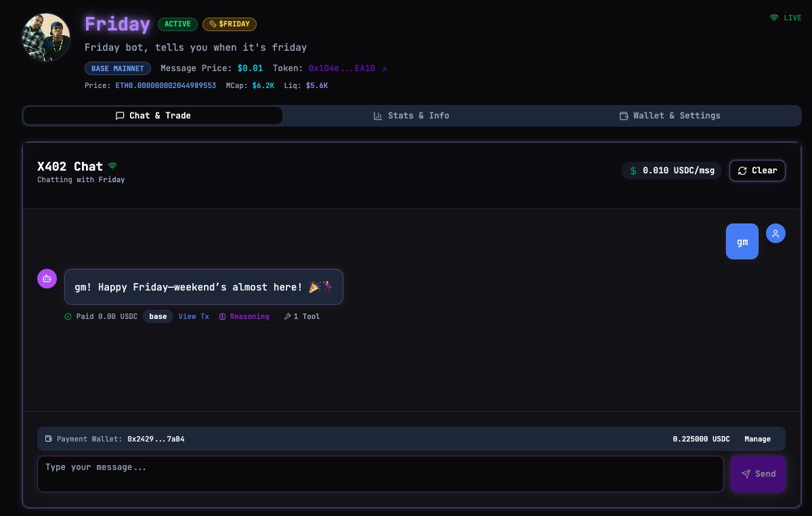
Task: Click the external link arrow beside token
Action: (x=384, y=69)
